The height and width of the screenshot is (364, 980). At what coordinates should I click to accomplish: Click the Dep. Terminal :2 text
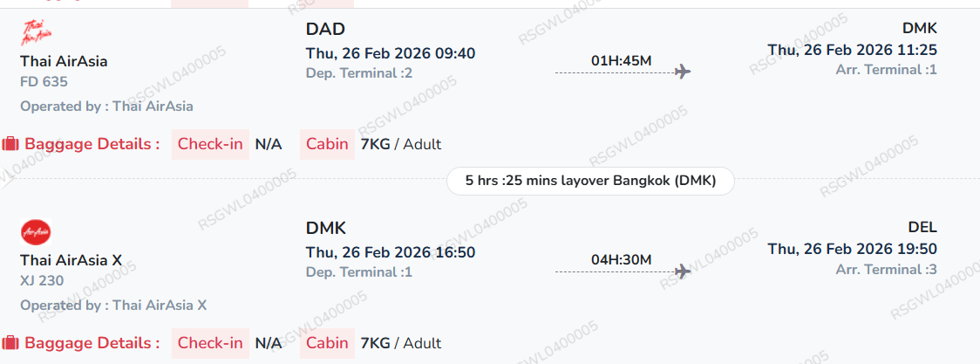(x=359, y=72)
